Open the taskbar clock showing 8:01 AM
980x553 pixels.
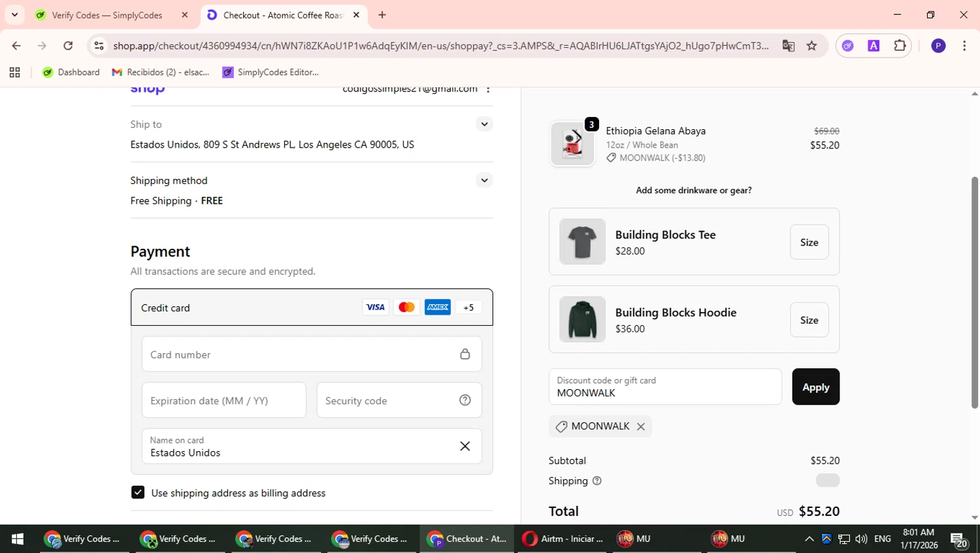(x=919, y=539)
